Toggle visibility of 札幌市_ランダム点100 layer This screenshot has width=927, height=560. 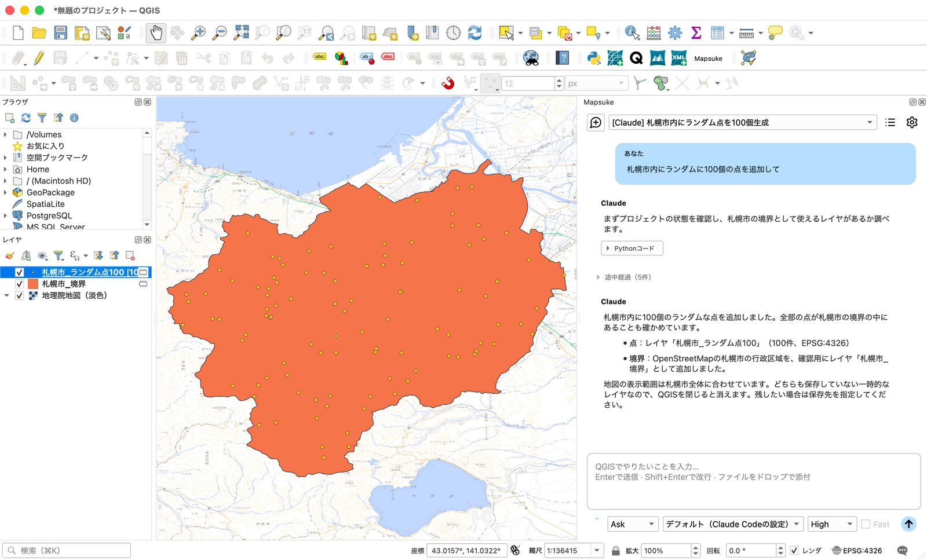19,272
